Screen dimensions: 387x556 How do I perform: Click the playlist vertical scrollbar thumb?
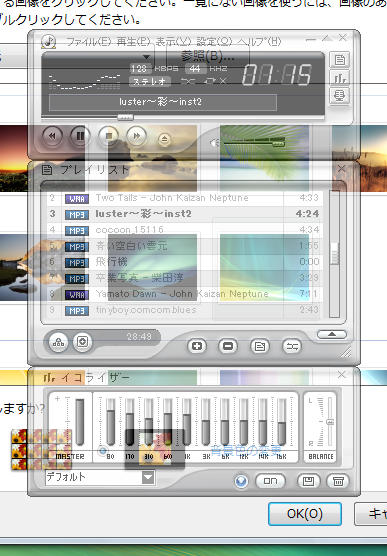point(335,254)
